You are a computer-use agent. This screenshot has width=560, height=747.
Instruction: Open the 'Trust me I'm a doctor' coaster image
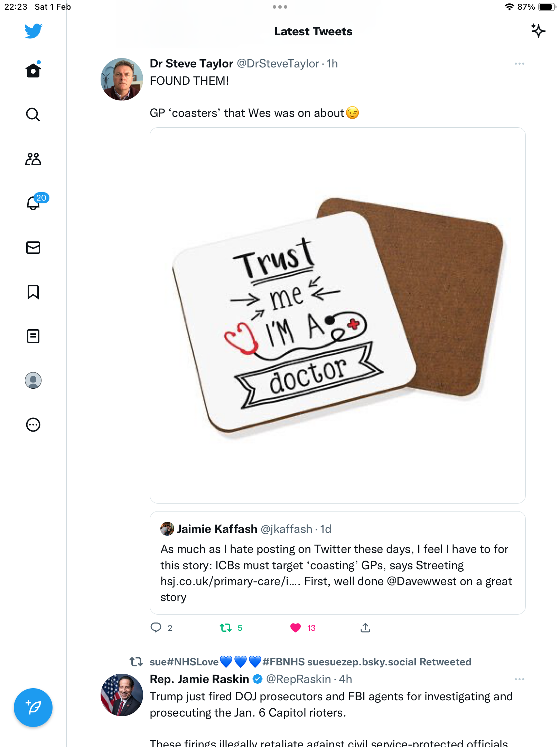point(338,315)
